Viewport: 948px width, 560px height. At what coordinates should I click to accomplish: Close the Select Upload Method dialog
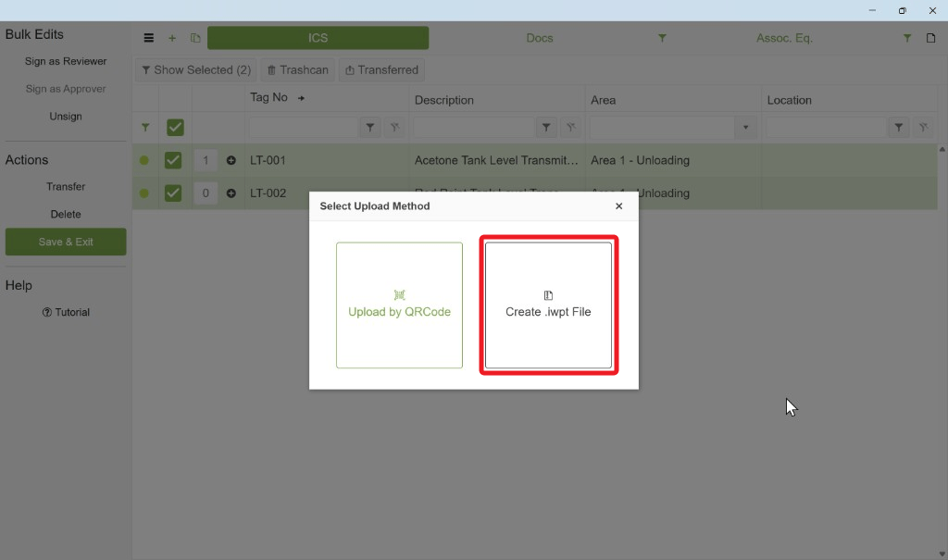pyautogui.click(x=618, y=206)
